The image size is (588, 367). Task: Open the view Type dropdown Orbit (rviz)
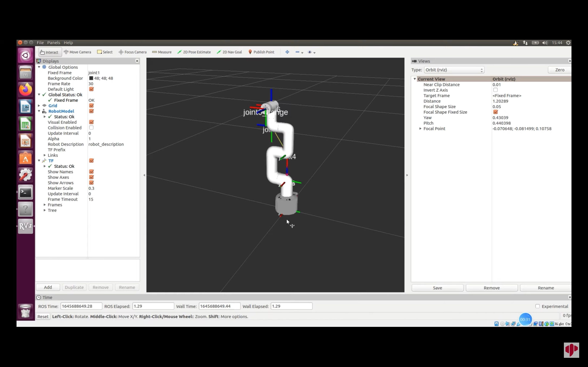[x=454, y=70]
